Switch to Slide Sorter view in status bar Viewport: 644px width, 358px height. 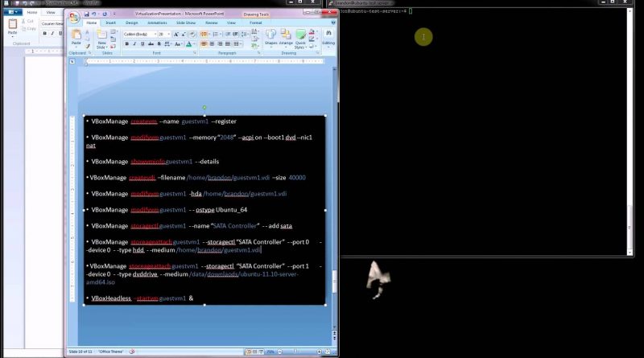[x=254, y=352]
